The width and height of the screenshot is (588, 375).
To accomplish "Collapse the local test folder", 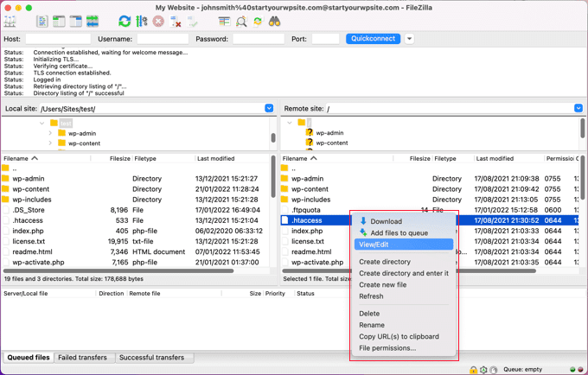I will tap(42, 124).
